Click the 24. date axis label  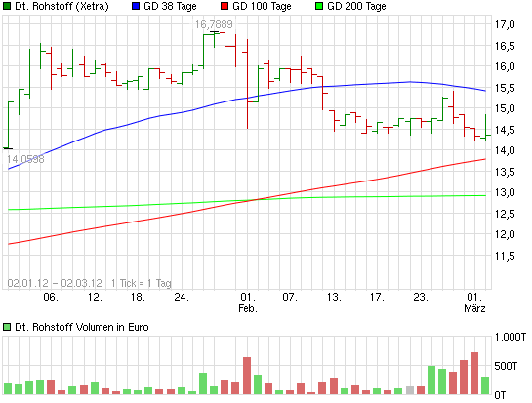[182, 298]
